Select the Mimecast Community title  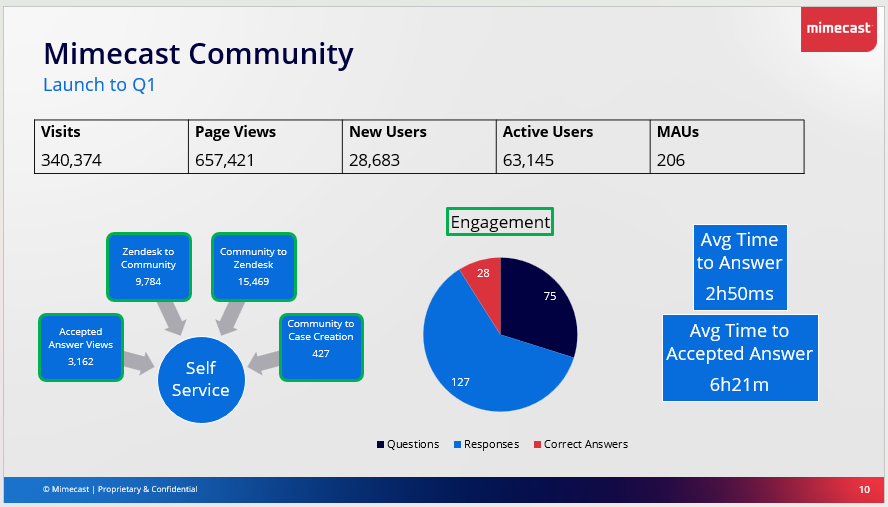click(198, 54)
